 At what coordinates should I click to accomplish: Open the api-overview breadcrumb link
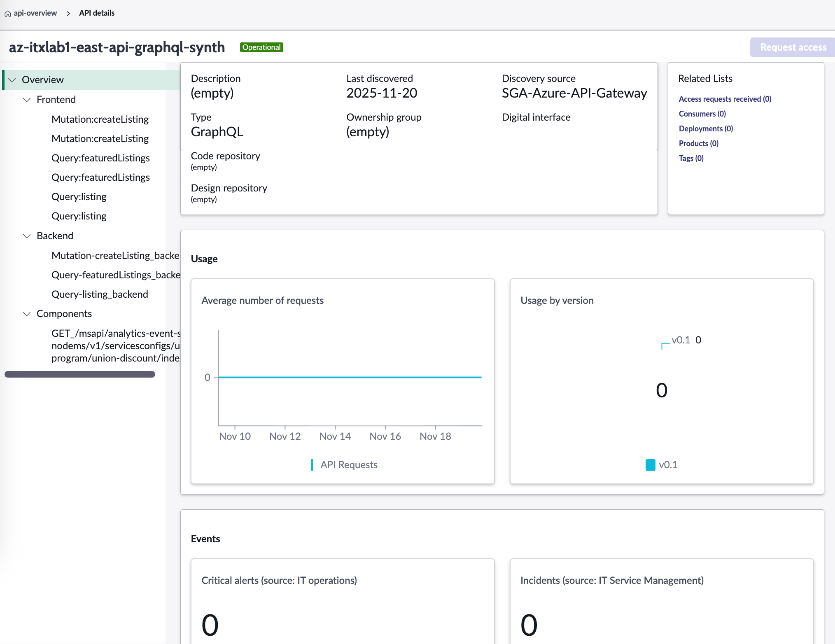pos(35,13)
